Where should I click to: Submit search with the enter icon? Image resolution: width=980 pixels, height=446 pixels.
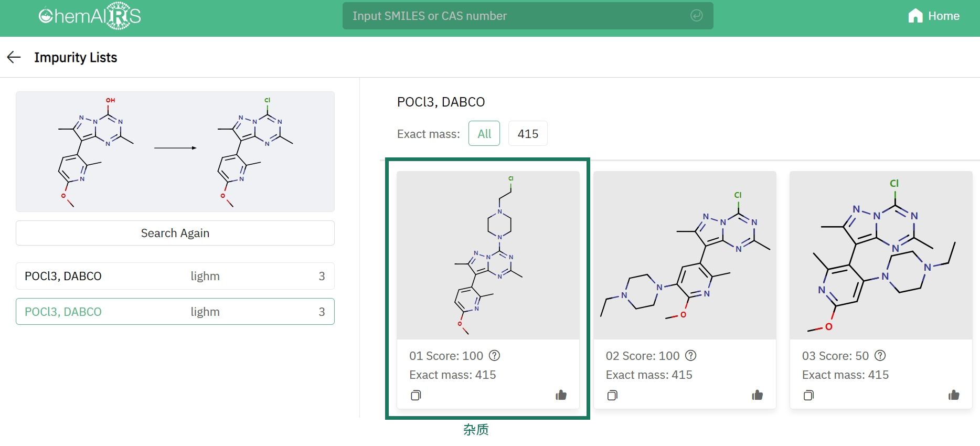tap(696, 16)
